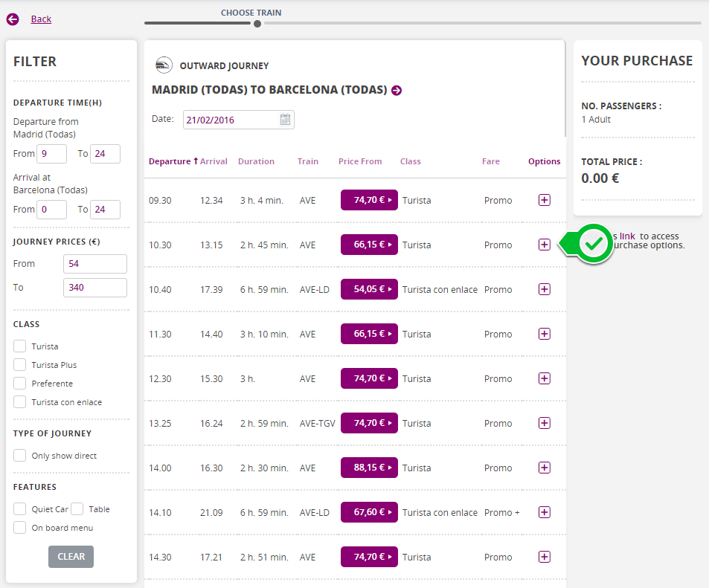Select the 54,05 € price for 10.40 train
Screen dimensions: 709x588
[369, 289]
